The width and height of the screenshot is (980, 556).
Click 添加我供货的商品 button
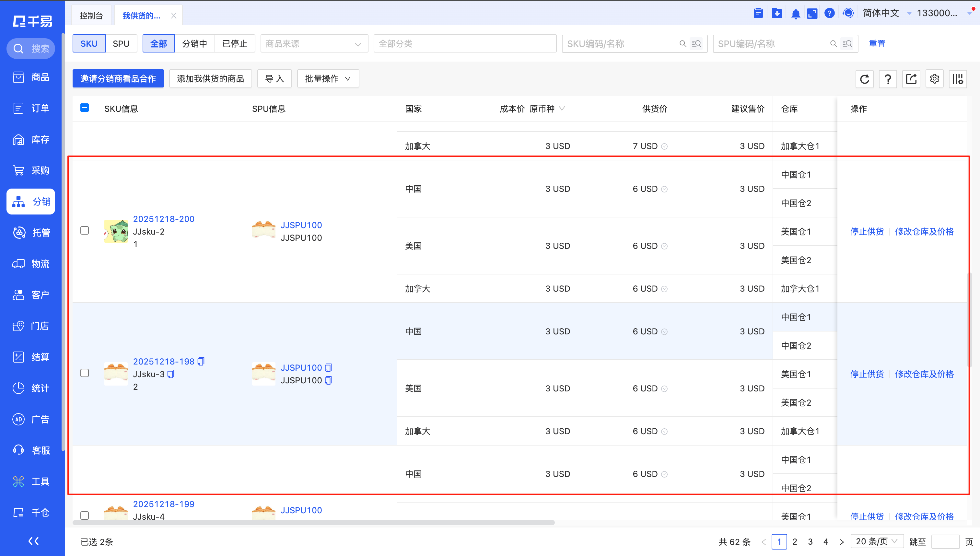[210, 79]
